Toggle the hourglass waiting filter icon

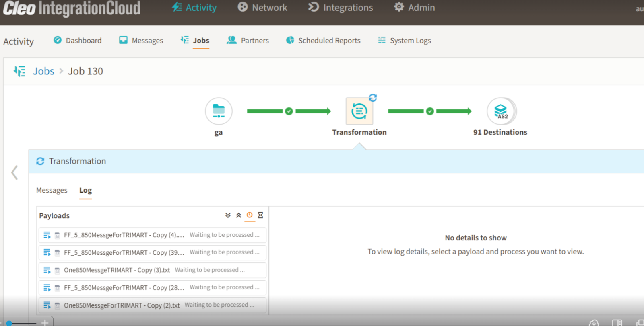click(260, 215)
